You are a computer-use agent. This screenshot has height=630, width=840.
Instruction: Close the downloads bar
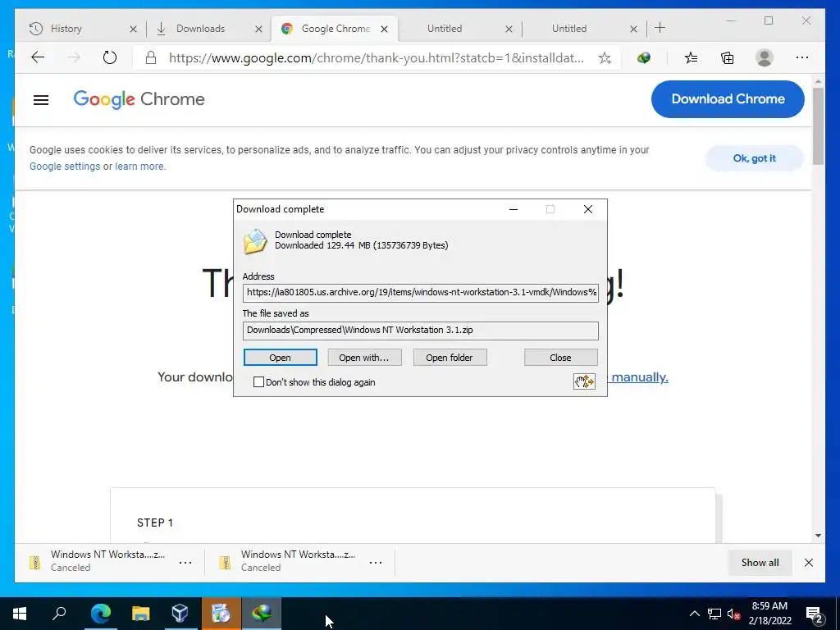pos(809,563)
